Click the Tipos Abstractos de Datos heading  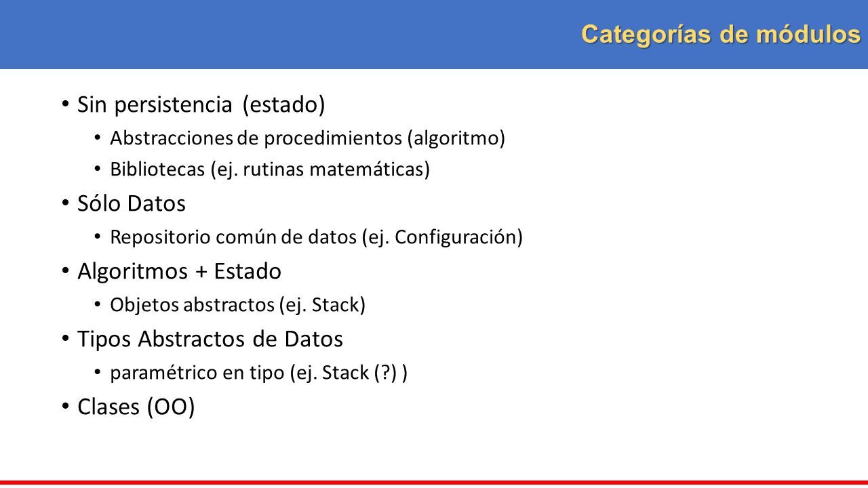210,339
